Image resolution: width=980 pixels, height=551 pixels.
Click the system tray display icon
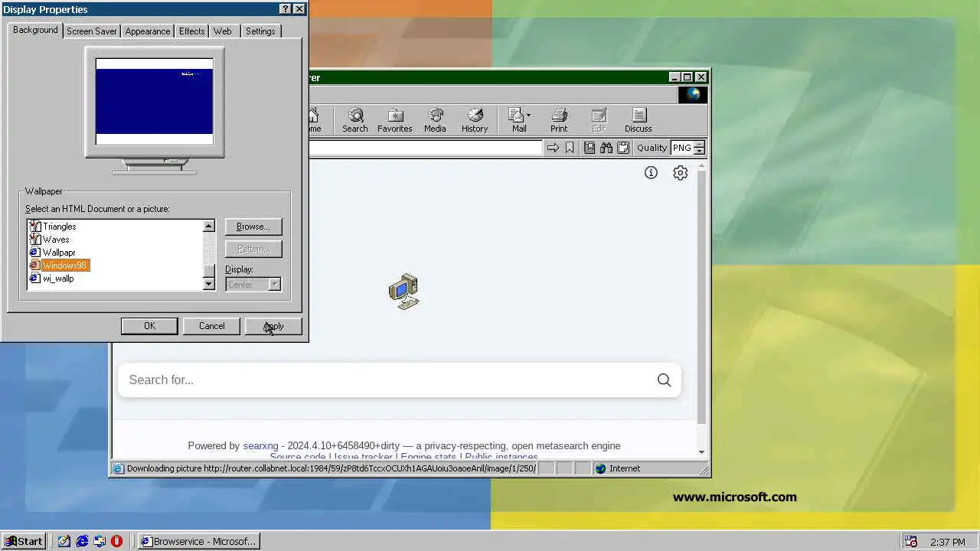[x=910, y=542]
